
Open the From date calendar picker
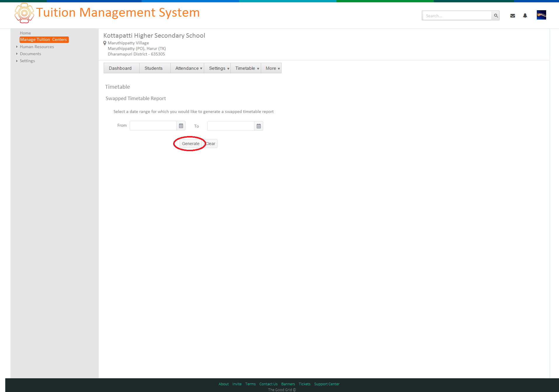[181, 126]
